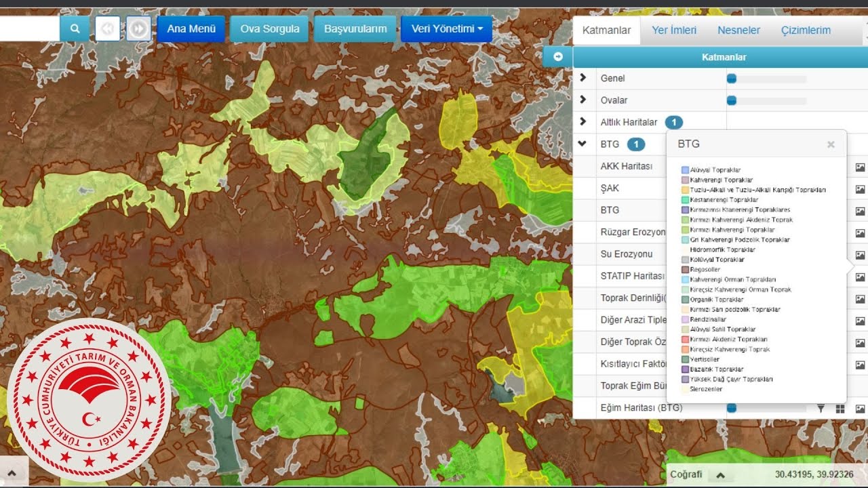Click the Ova Sorgula button
The height and width of the screenshot is (488, 868).
[x=269, y=28]
